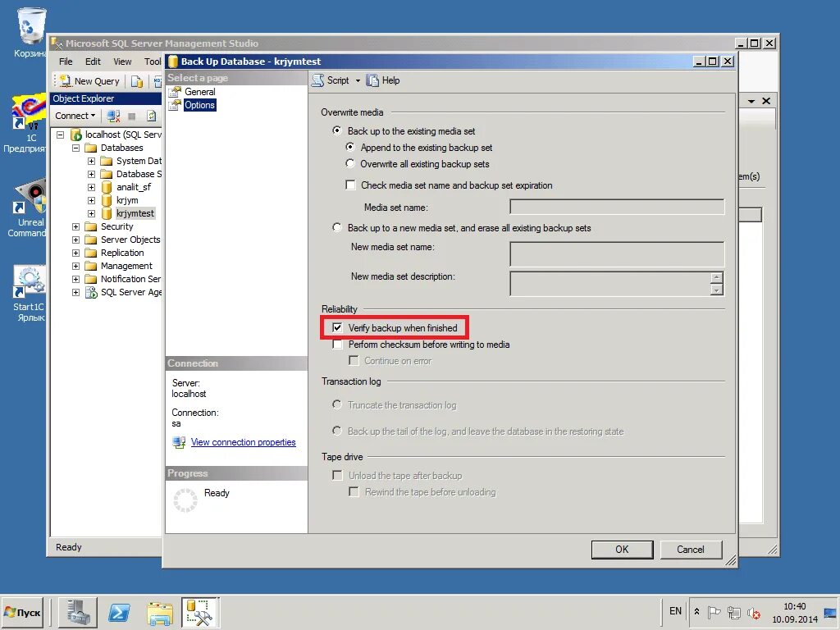Launch PowerShell from the taskbar
The width and height of the screenshot is (840, 630).
pos(119,612)
